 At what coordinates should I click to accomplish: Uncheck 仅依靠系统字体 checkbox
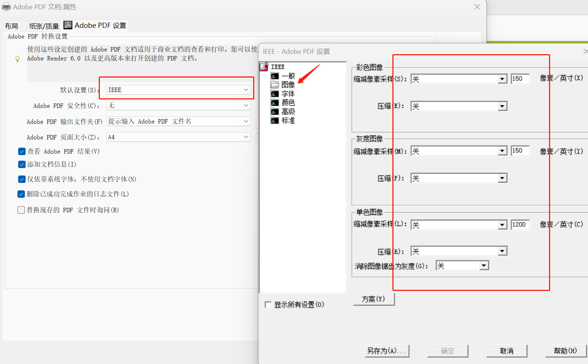click(22, 179)
